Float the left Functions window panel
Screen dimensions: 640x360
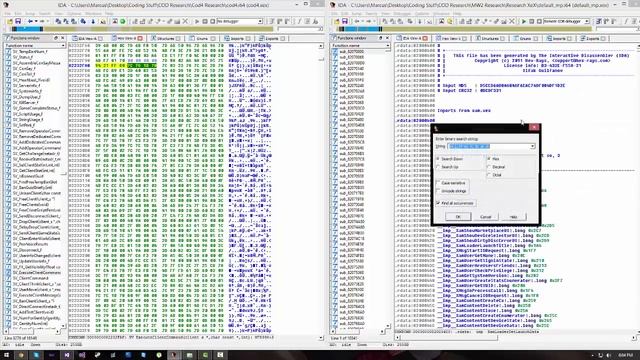[56, 38]
